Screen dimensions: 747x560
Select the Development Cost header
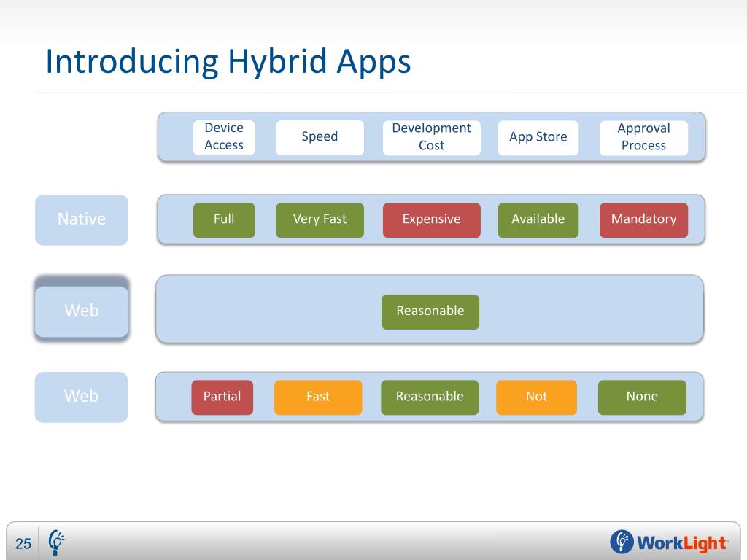point(432,137)
